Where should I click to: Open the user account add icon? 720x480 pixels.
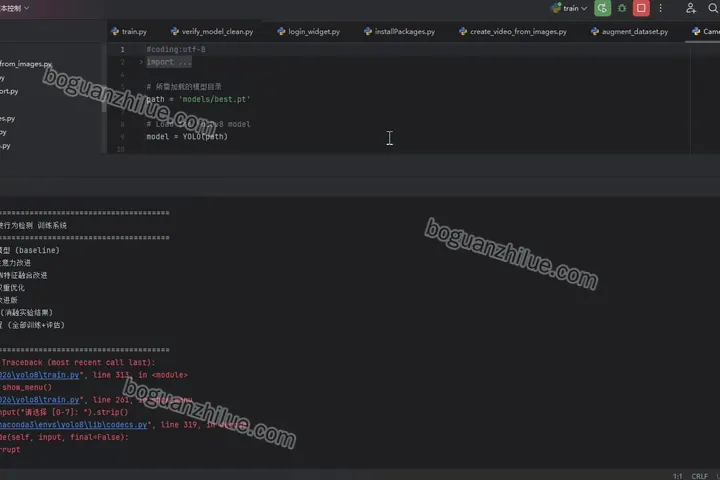pos(691,8)
